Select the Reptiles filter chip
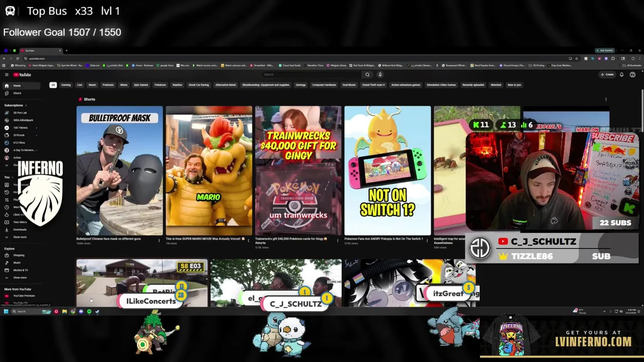Viewport: 644px width, 362px height. pos(177,85)
